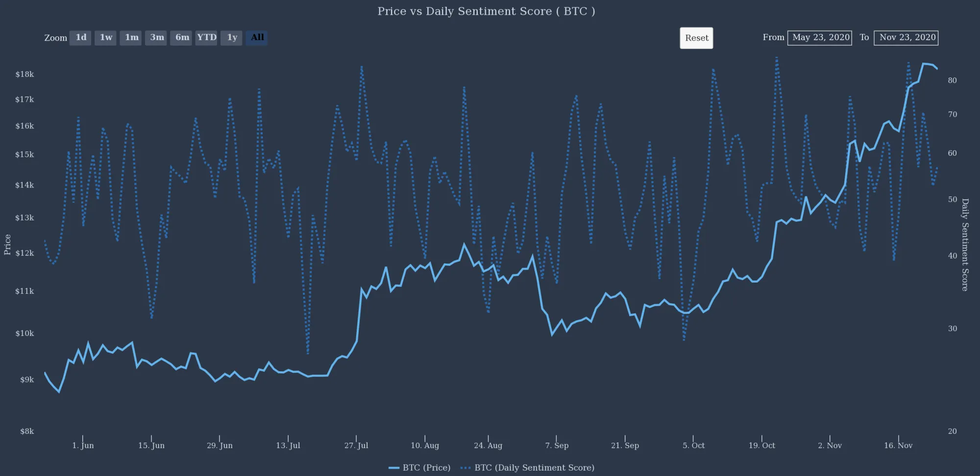
Task: Edit the To date field showing Nov 23, 2020
Action: (906, 37)
